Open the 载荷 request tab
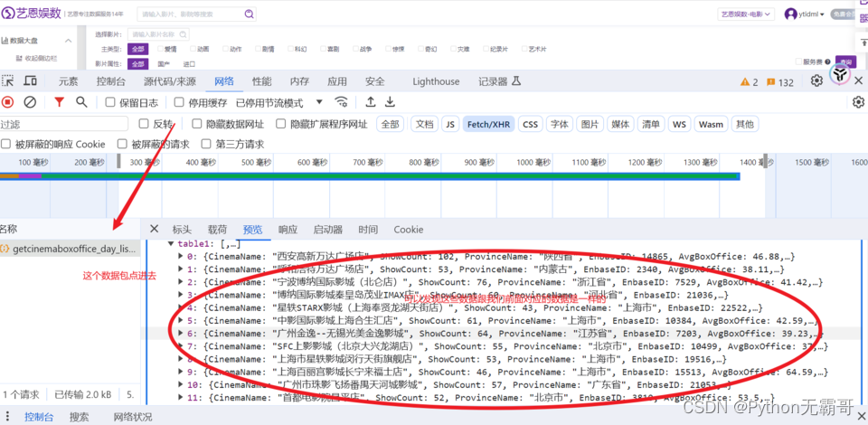This screenshot has width=868, height=425. click(x=217, y=230)
